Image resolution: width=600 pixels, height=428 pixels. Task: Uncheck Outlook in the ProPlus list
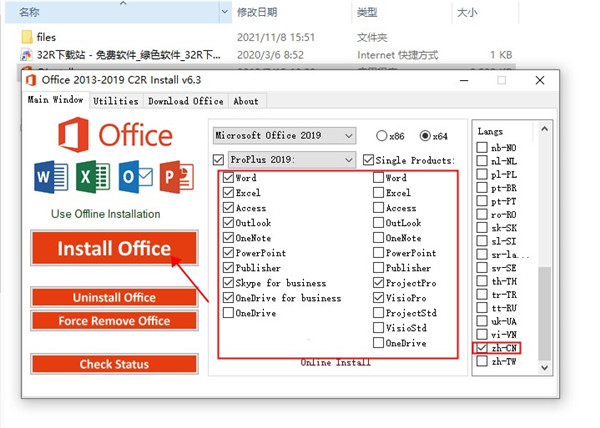[x=228, y=223]
